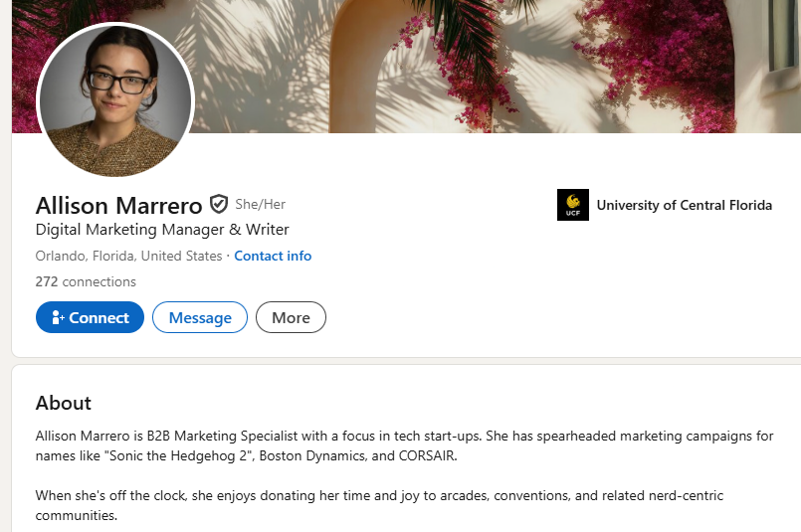
Task: Open the Contact info link
Action: [x=273, y=256]
